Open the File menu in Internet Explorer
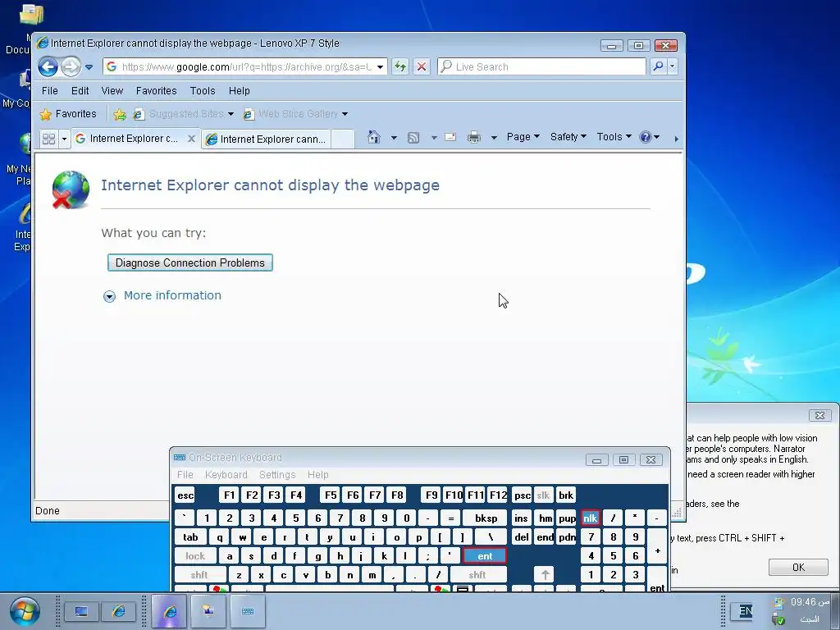 (50, 90)
